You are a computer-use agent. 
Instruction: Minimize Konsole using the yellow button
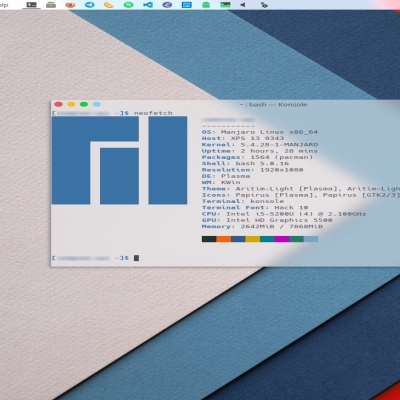(x=71, y=104)
